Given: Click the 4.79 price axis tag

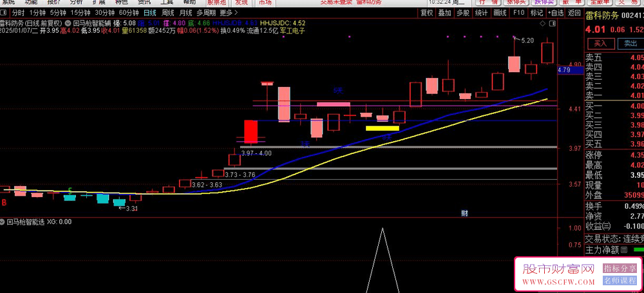Looking at the screenshot, I should pos(571,70).
